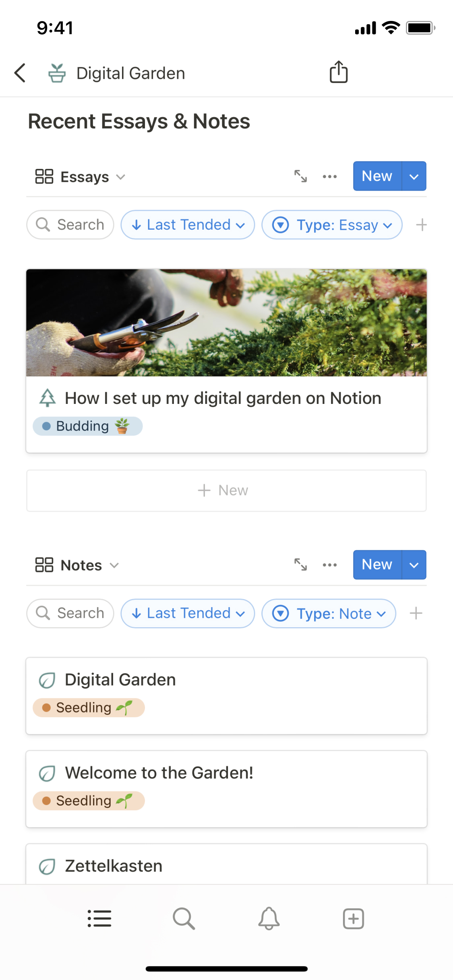Image resolution: width=453 pixels, height=980 pixels.
Task: Open notifications bell in bottom bar
Action: 269,919
